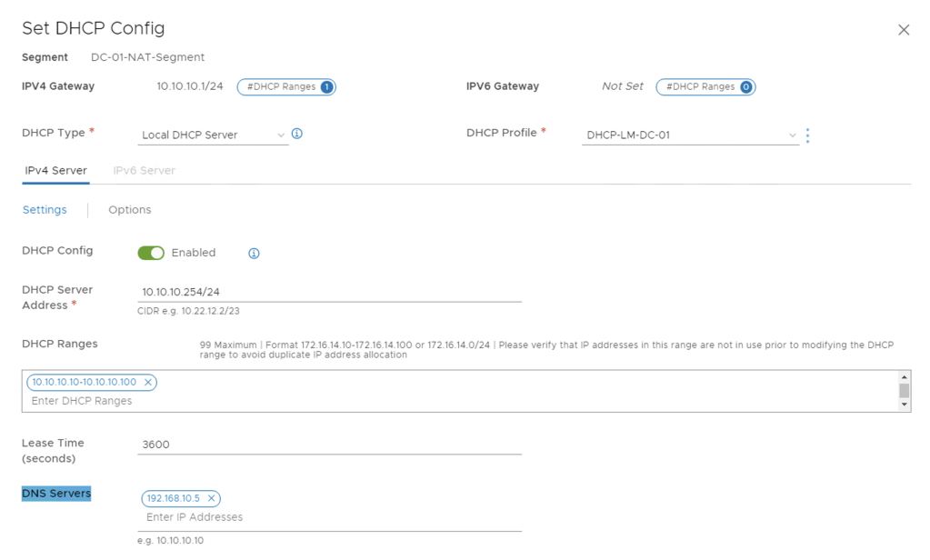Remove the 192.168.10.5 DNS server chip
The height and width of the screenshot is (560, 930).
coord(211,498)
